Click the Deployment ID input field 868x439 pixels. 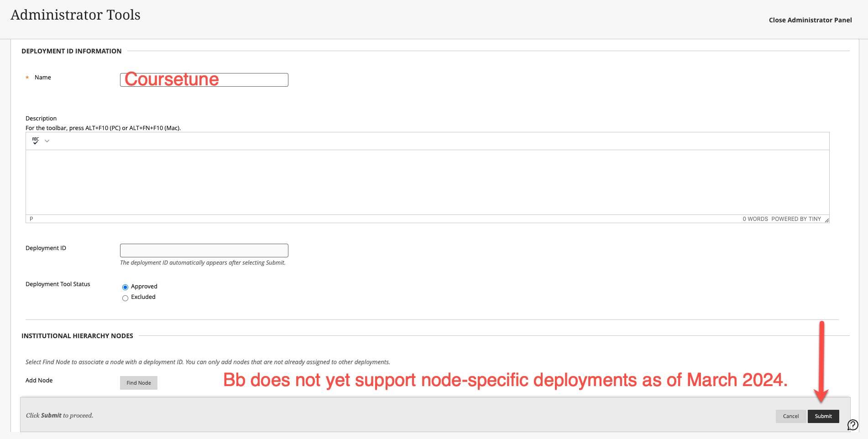(x=204, y=251)
